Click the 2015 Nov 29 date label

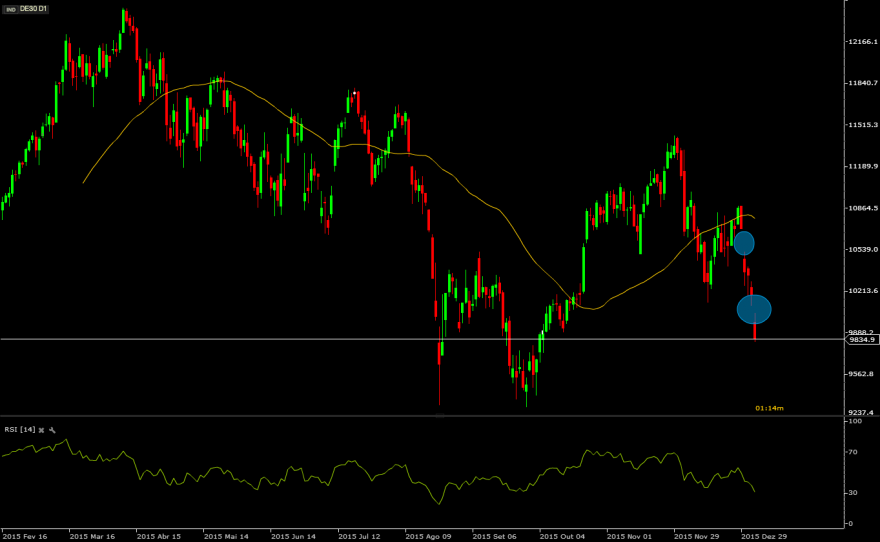[x=696, y=536]
